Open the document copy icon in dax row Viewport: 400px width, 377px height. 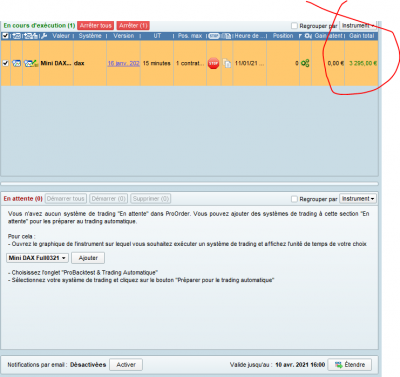click(227, 63)
